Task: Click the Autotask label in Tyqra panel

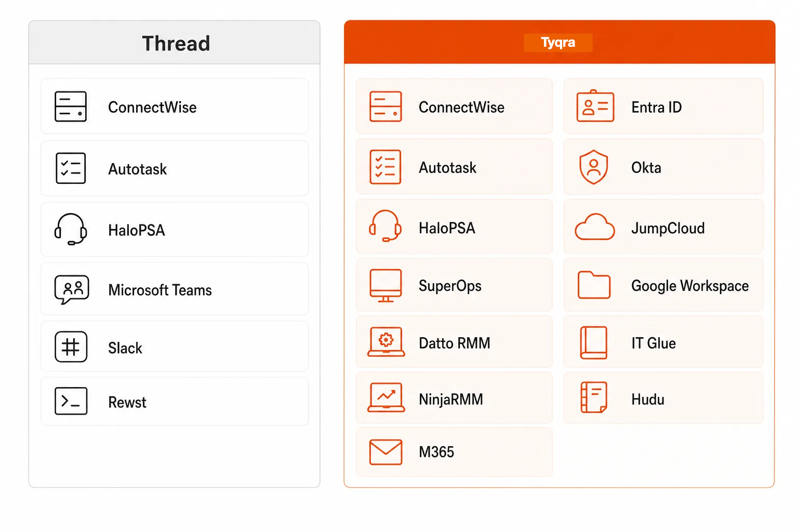Action: (448, 168)
